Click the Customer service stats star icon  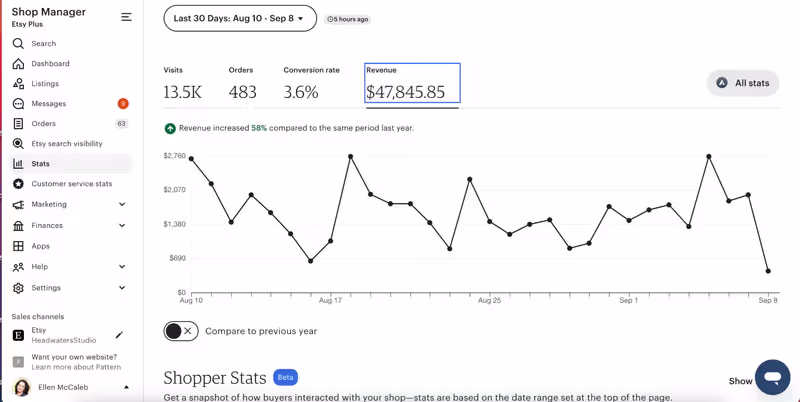(18, 184)
